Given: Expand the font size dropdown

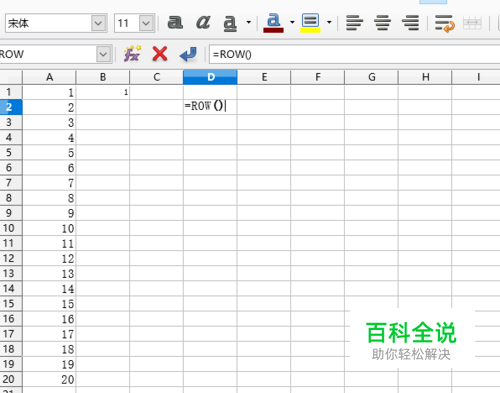Looking at the screenshot, I should [x=146, y=23].
